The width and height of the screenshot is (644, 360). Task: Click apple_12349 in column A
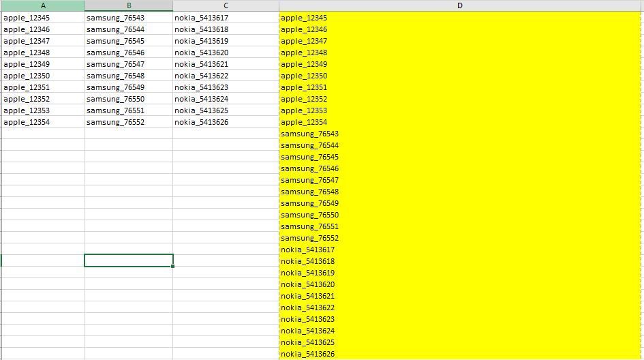tap(43, 64)
